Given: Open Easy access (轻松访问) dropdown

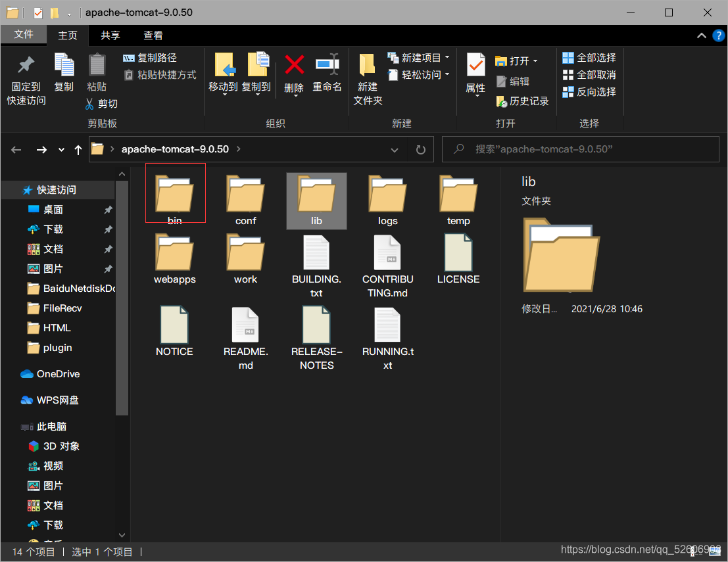Looking at the screenshot, I should (419, 75).
